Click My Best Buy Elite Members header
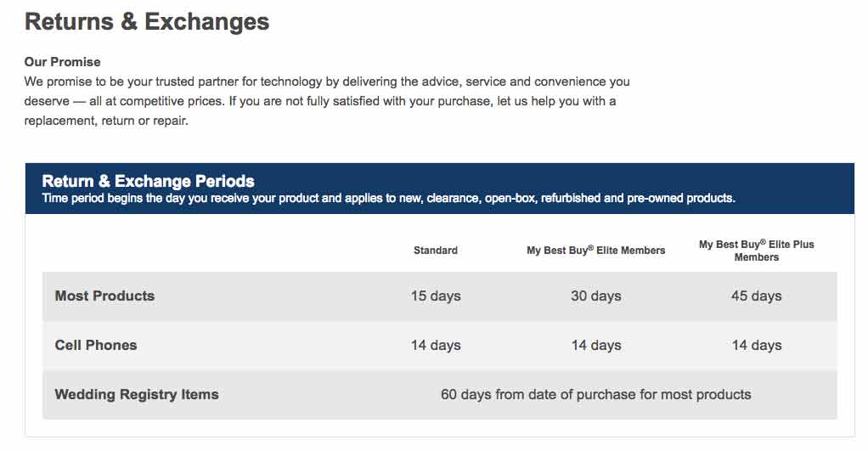 click(x=595, y=250)
